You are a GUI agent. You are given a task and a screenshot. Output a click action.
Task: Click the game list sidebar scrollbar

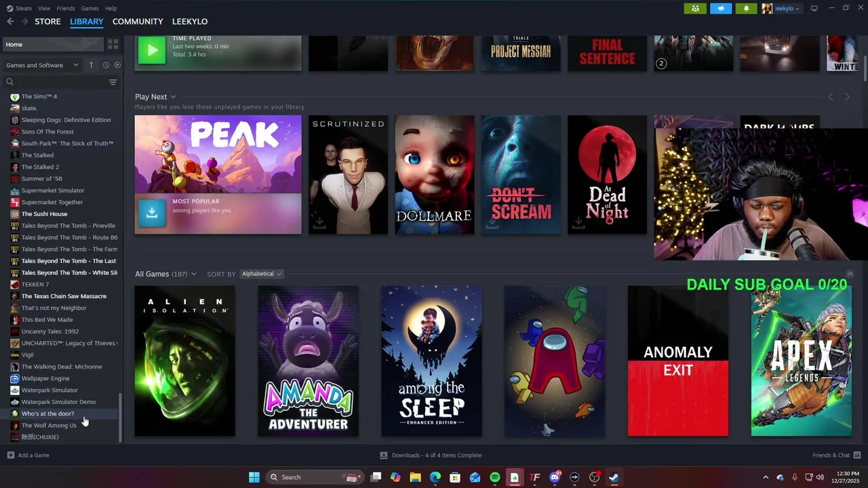coord(120,417)
